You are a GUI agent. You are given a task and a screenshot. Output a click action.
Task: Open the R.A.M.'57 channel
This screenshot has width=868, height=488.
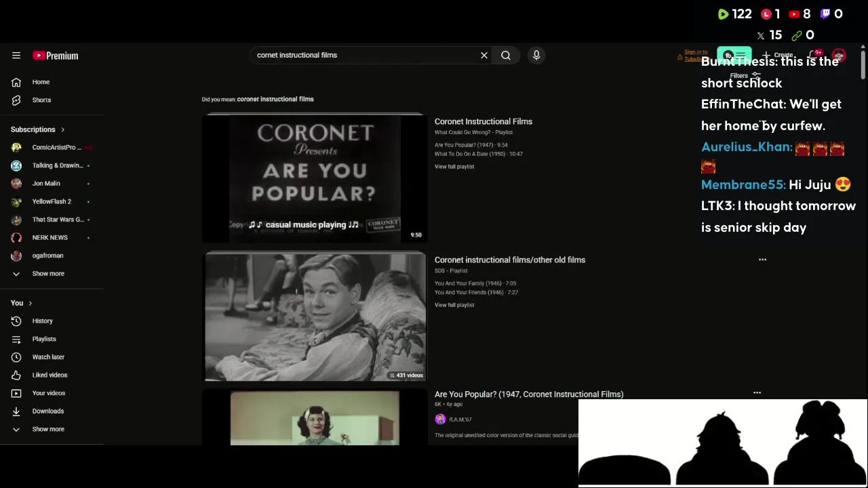point(460,420)
